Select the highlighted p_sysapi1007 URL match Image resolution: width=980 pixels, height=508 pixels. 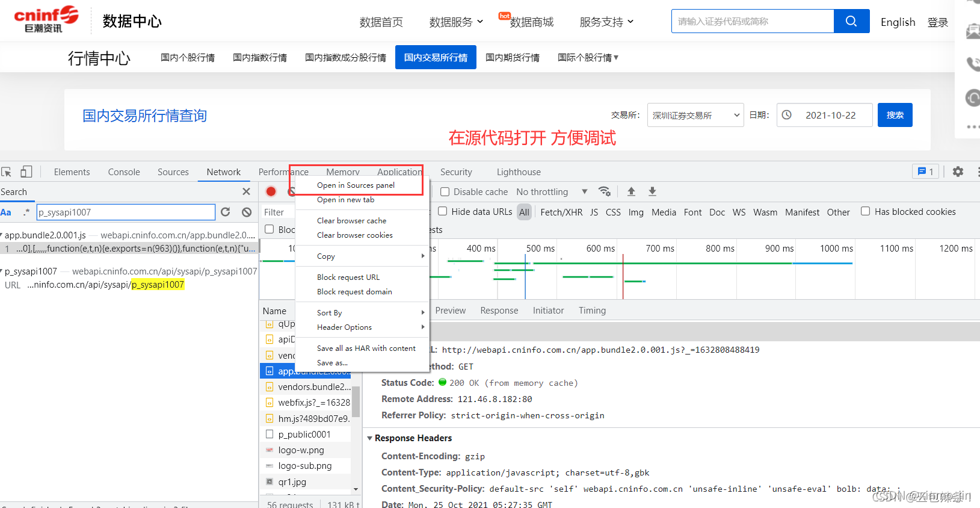158,285
